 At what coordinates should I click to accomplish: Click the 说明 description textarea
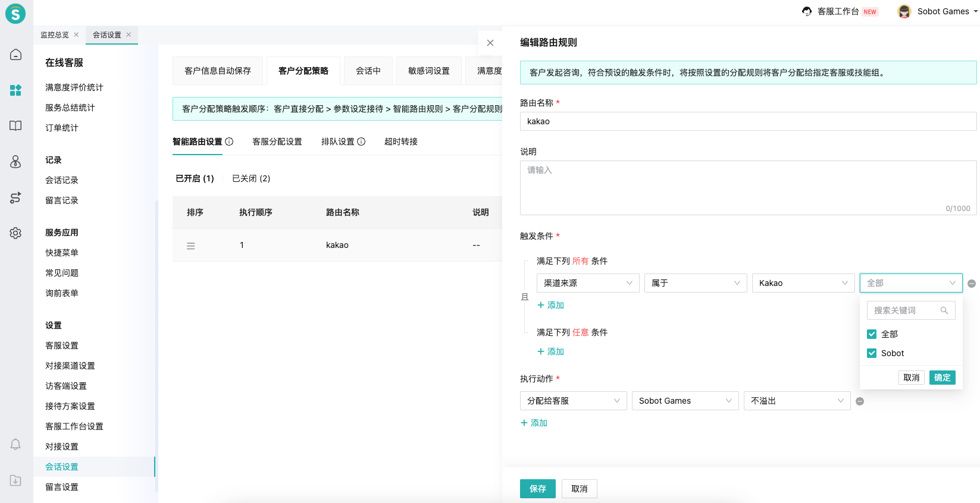point(749,188)
